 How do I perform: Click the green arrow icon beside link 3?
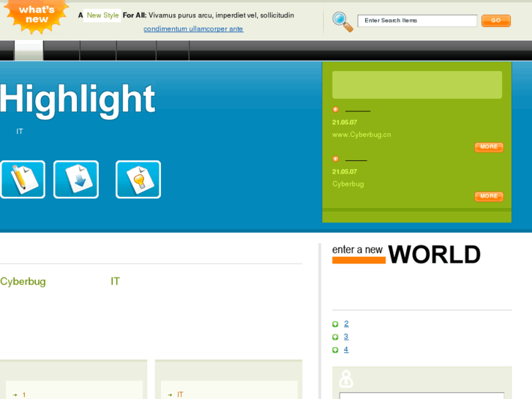pyautogui.click(x=335, y=338)
